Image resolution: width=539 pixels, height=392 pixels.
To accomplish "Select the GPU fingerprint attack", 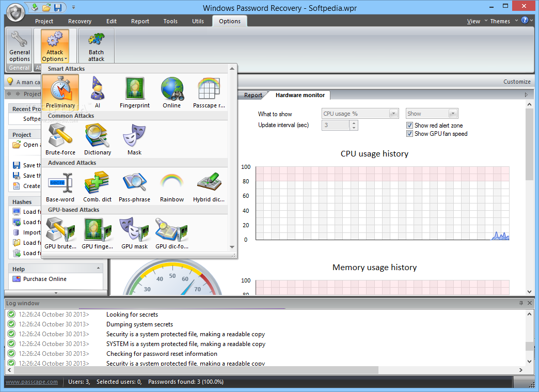I will coord(97,233).
